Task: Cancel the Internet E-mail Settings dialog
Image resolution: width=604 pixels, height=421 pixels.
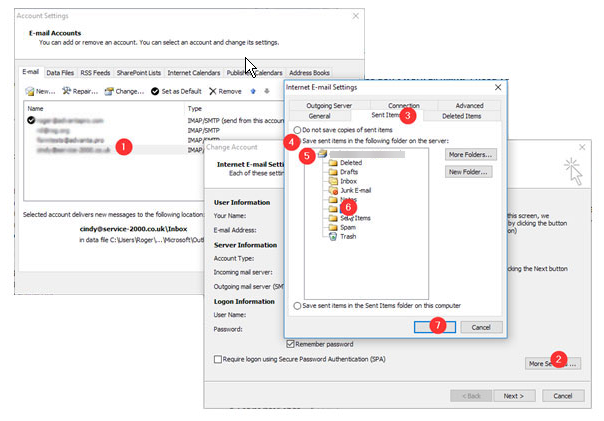Action: click(x=481, y=327)
